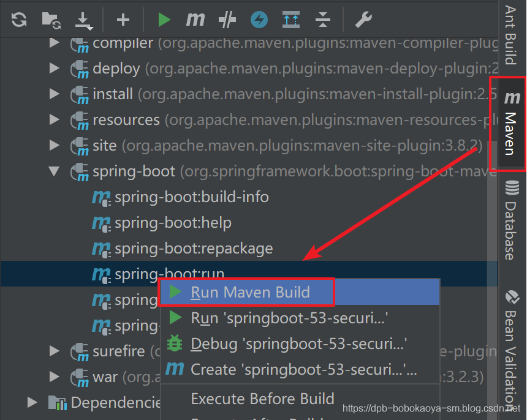The height and width of the screenshot is (420, 527).
Task: Click the site plugin icon
Action: tap(79, 146)
